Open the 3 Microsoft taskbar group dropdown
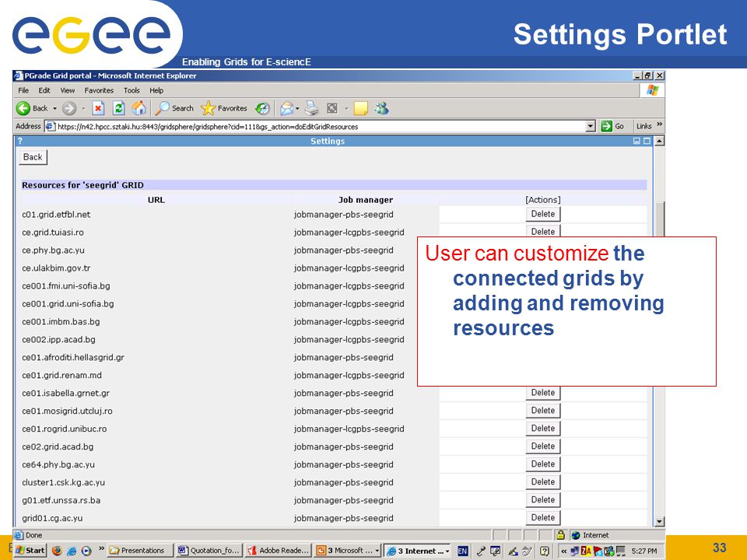The width and height of the screenshot is (747, 560). [x=377, y=551]
